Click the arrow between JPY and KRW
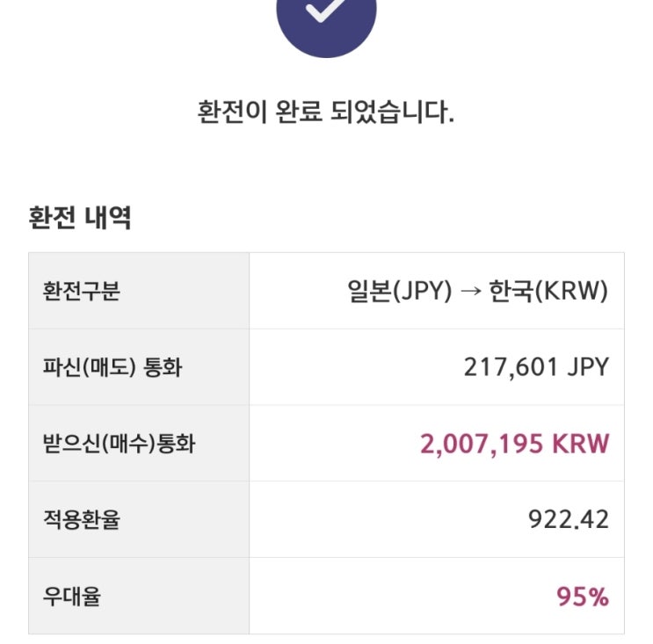Screen dimensions: 653x644 470,292
